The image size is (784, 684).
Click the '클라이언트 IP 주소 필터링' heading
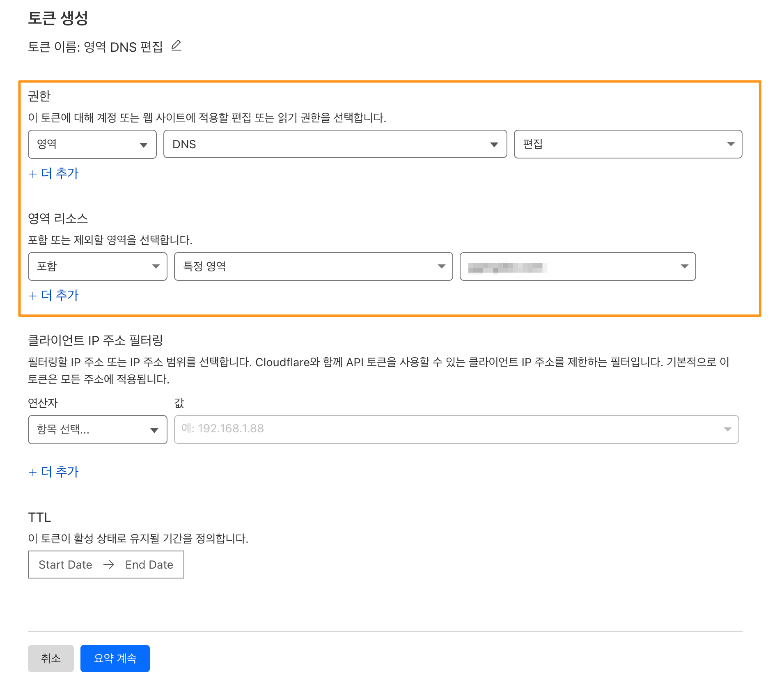[x=95, y=340]
